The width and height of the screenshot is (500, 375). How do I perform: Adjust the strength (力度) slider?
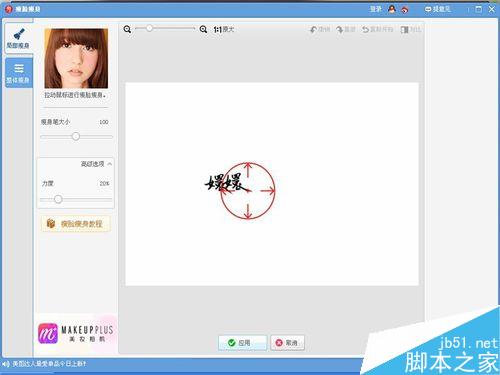point(58,199)
